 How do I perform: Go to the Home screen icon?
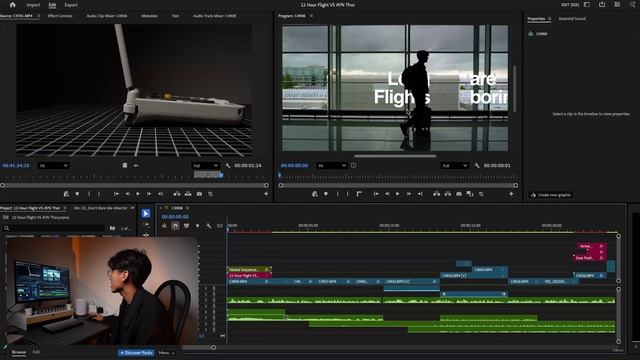[13, 5]
